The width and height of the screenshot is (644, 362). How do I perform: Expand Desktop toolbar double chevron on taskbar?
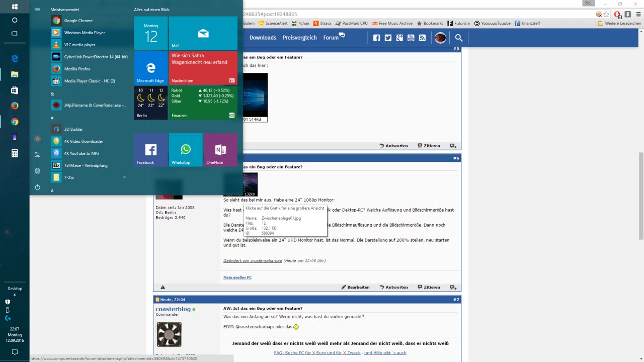pos(15,295)
